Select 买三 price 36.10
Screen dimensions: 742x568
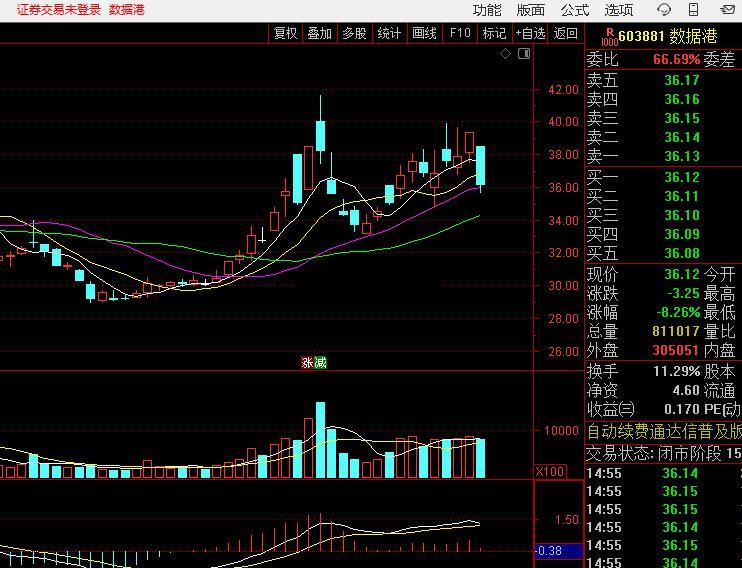pos(681,215)
